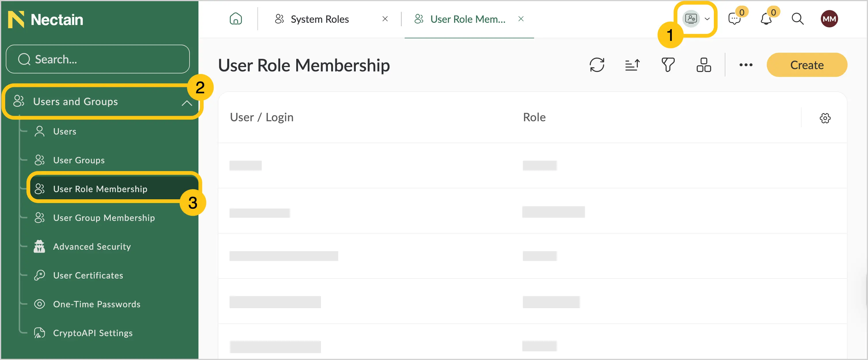
Task: Click the Create button
Action: point(807,65)
